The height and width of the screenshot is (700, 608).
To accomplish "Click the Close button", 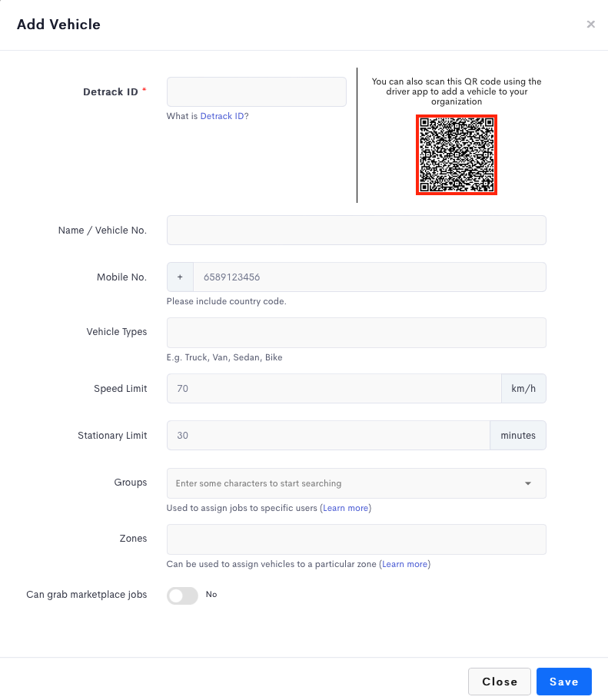I will click(500, 682).
